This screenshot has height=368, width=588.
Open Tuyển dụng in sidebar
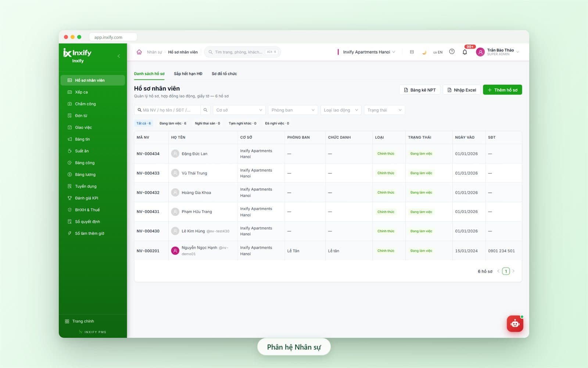[93, 186]
